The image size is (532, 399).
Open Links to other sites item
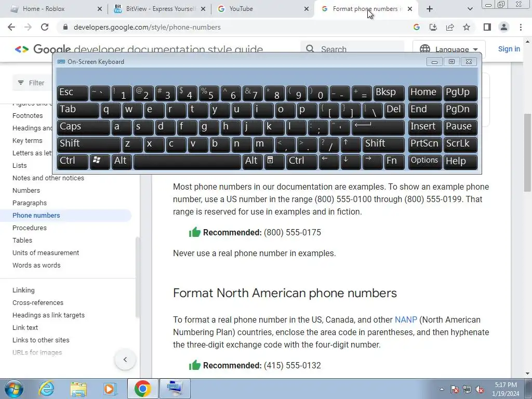coord(41,340)
